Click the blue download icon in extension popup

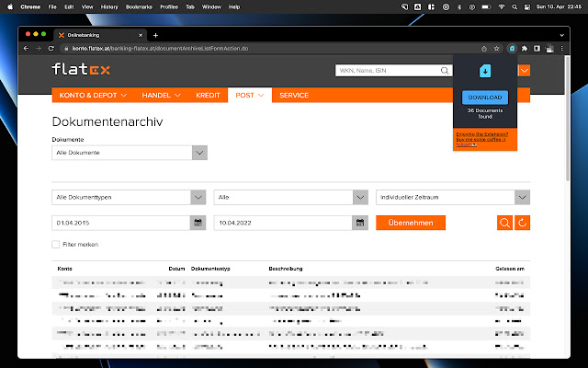tap(485, 71)
